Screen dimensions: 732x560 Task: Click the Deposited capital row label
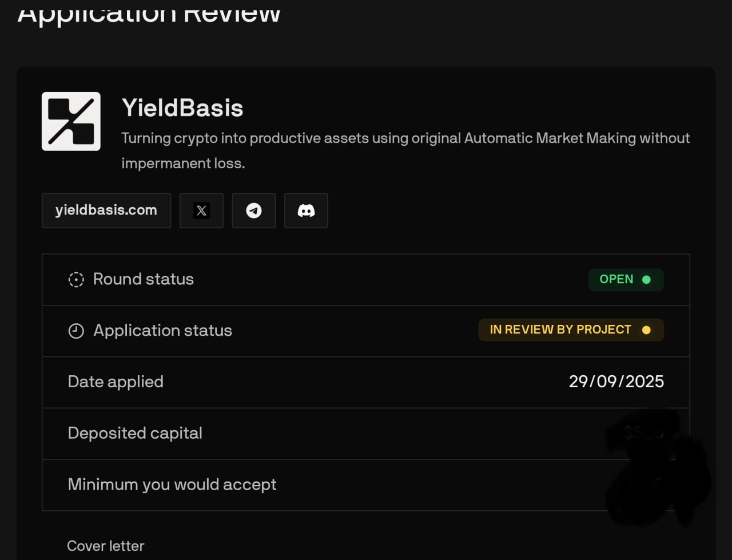135,433
